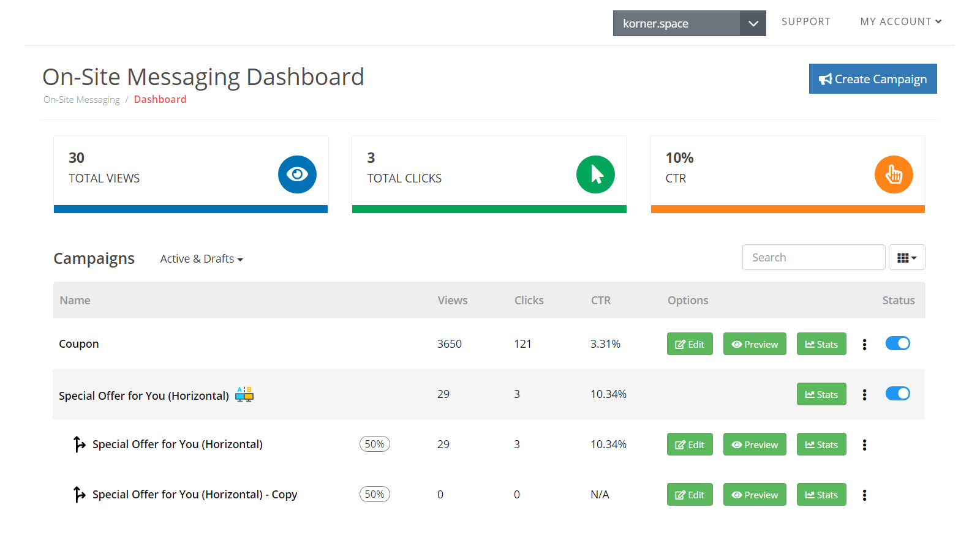Click the Name column header
Screen dimensions: 980x551
click(x=75, y=301)
